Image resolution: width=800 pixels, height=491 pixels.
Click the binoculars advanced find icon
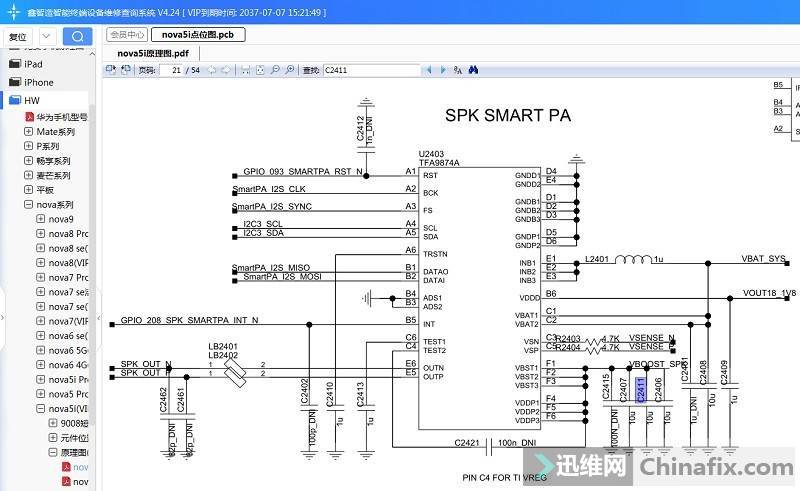tap(474, 70)
